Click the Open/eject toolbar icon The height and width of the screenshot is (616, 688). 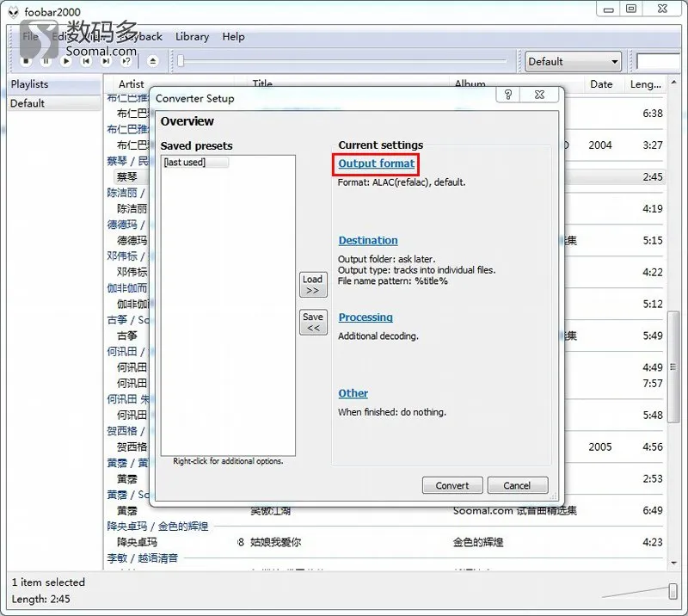coord(153,61)
